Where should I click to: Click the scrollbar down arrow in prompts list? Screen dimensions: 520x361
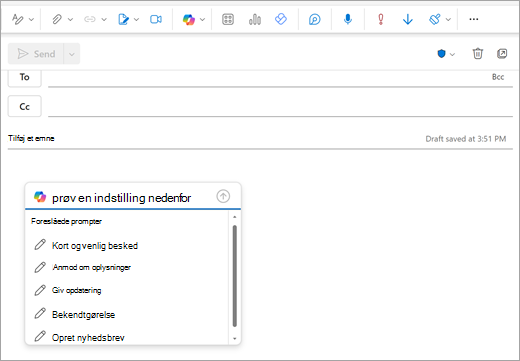tap(235, 339)
